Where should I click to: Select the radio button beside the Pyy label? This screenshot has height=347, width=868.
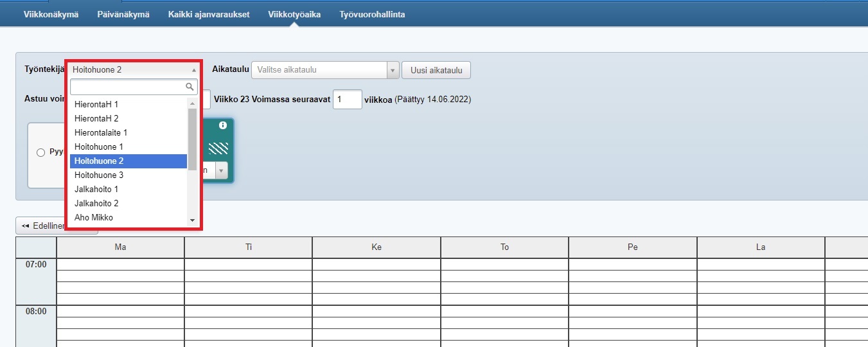tap(41, 152)
